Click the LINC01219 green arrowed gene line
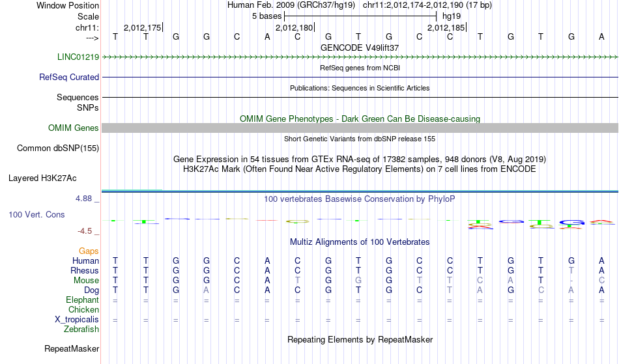Viewport: 619px width, 364px height. [x=360, y=57]
